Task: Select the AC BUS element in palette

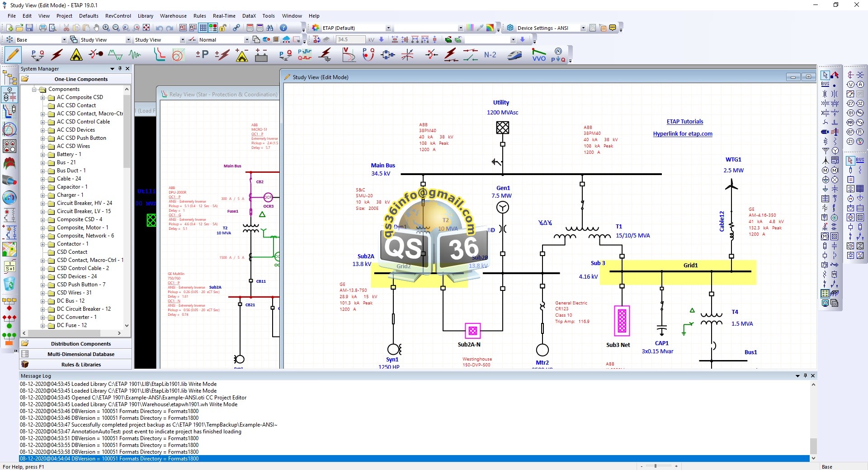Action: point(825,84)
